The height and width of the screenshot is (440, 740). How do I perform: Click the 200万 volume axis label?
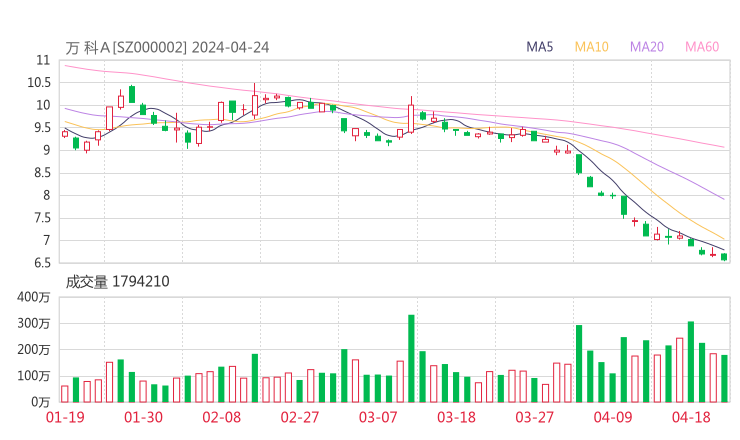click(x=33, y=350)
